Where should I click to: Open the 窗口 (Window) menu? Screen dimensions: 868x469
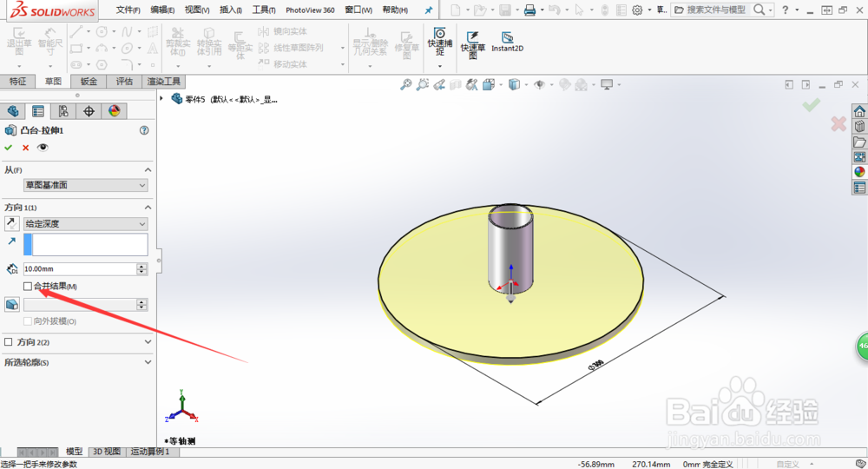click(358, 10)
